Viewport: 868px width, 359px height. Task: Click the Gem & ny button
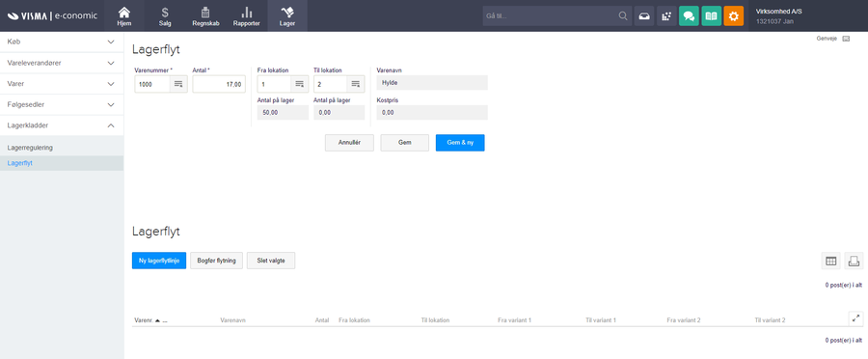point(460,143)
